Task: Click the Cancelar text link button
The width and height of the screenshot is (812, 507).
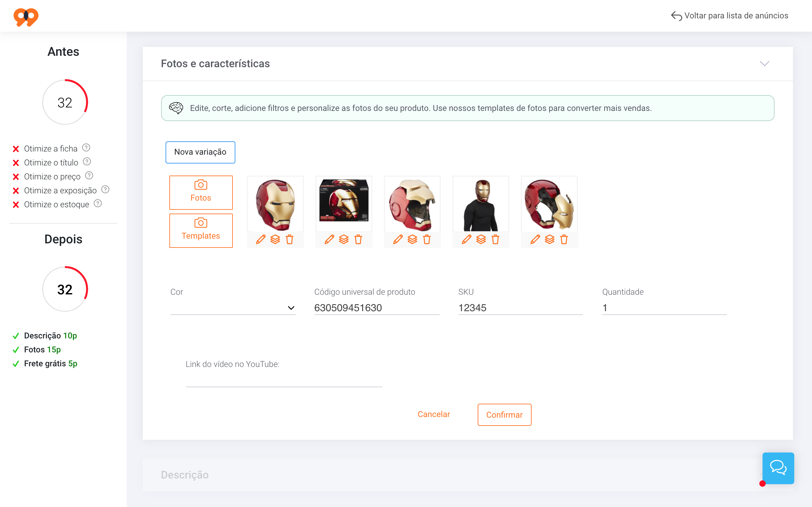Action: point(434,415)
